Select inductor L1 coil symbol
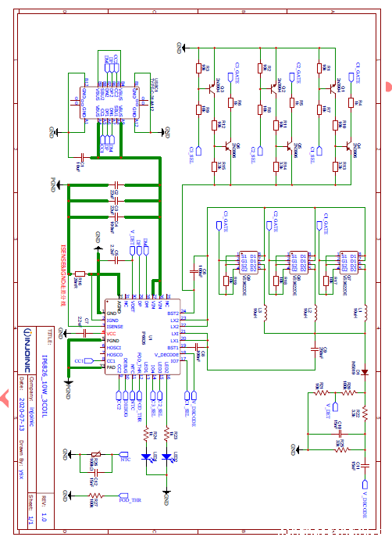 click(x=365, y=313)
